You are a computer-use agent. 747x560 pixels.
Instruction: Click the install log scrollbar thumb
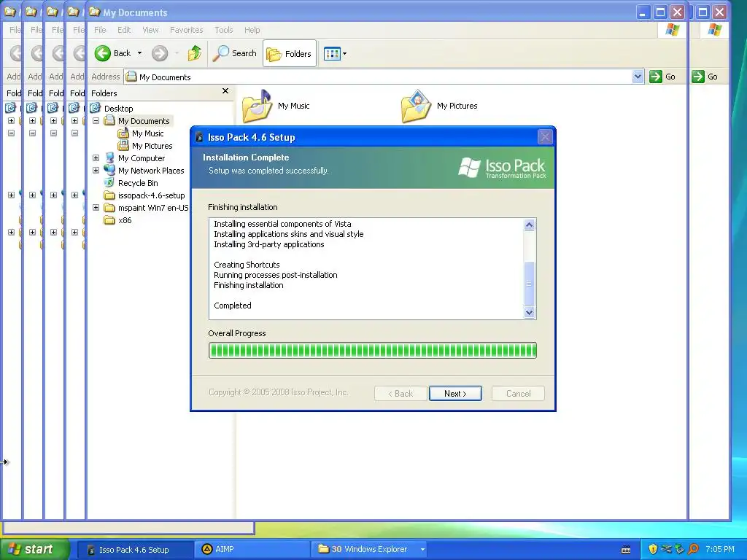pos(530,284)
